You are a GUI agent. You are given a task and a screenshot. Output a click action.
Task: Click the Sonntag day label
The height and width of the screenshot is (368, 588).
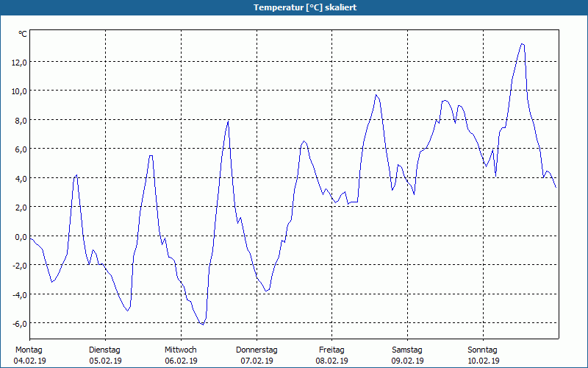(x=482, y=350)
